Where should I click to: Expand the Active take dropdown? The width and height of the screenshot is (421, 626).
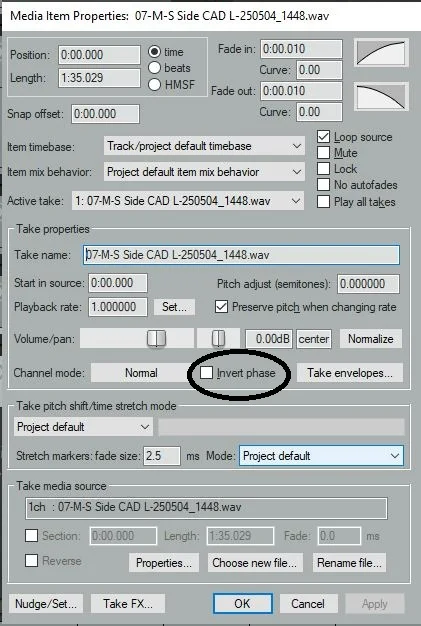(188, 200)
